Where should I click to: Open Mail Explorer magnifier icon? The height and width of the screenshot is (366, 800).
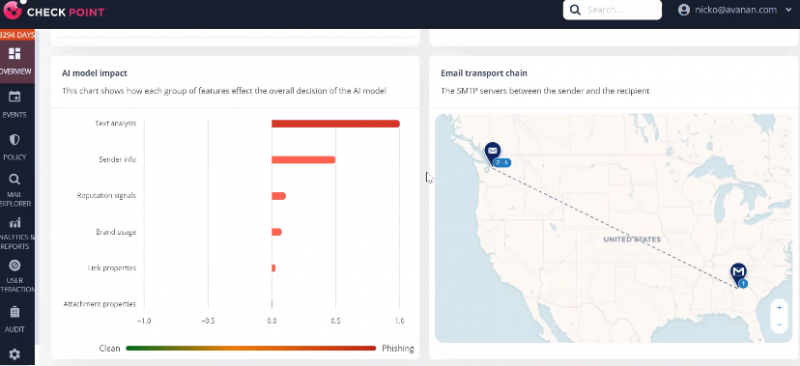pyautogui.click(x=15, y=179)
